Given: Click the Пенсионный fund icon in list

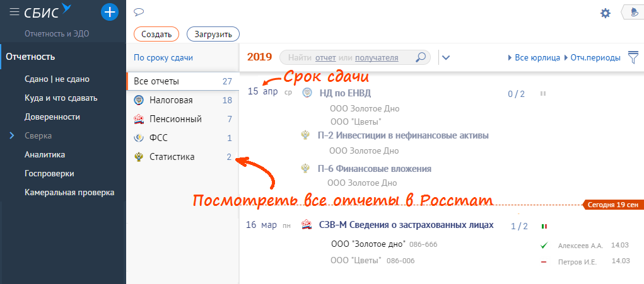Looking at the screenshot, I should (x=139, y=119).
